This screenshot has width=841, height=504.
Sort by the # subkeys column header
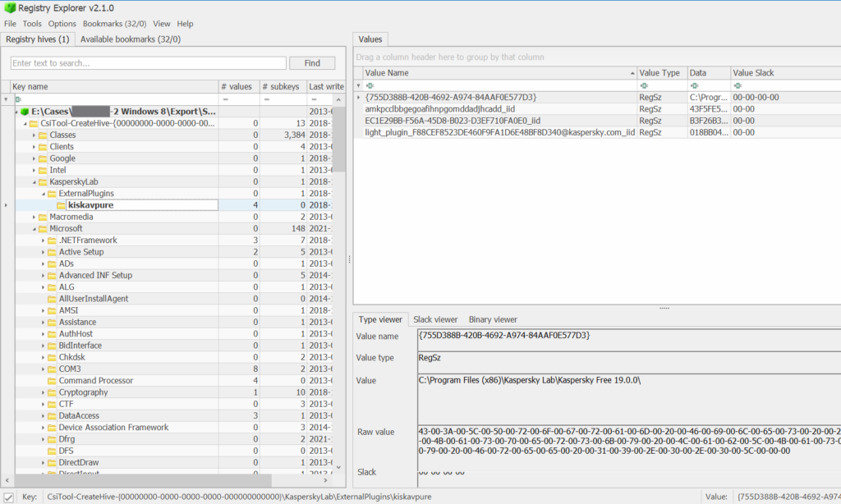pos(283,86)
